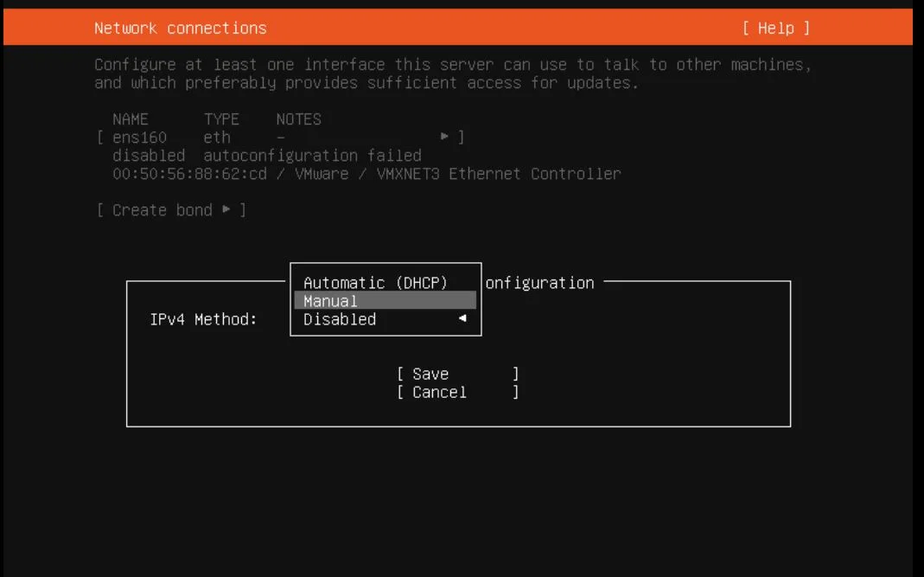Cancel the IPv4 configuration dialog

pos(457,392)
